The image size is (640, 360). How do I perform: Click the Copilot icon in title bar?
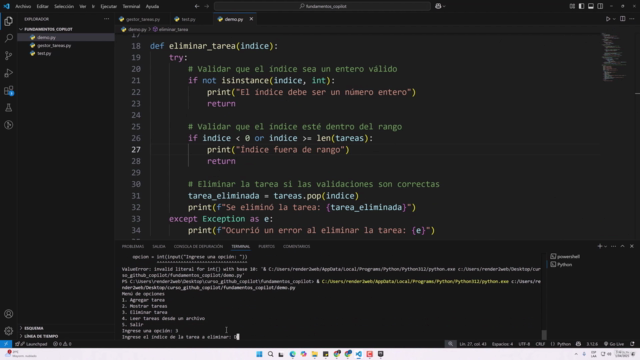coord(438,6)
